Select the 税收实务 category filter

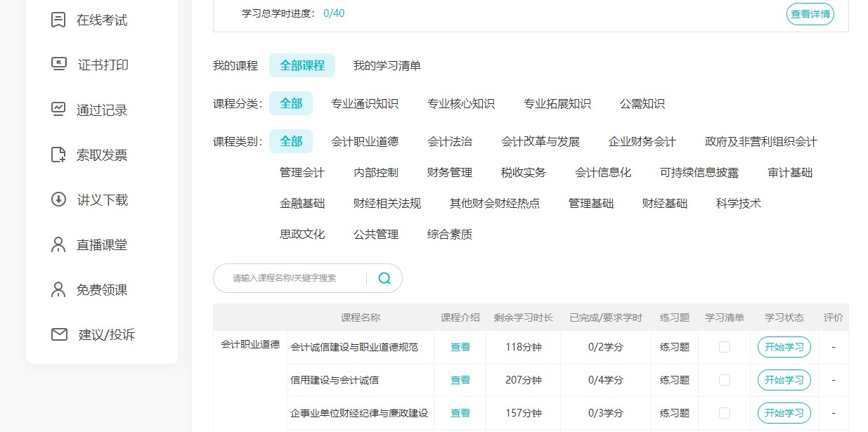(524, 172)
